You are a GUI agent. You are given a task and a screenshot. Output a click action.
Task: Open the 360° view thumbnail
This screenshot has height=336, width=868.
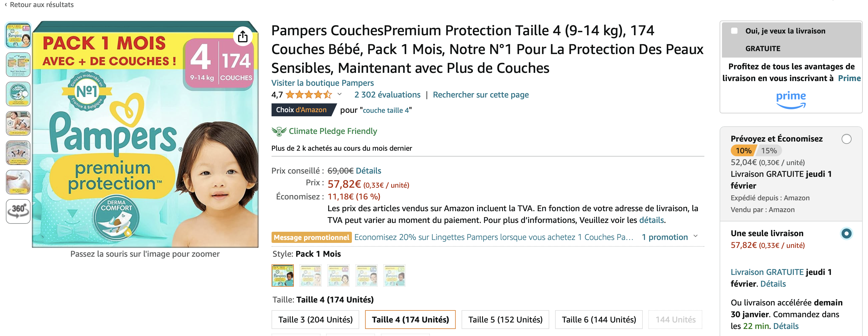click(x=18, y=211)
